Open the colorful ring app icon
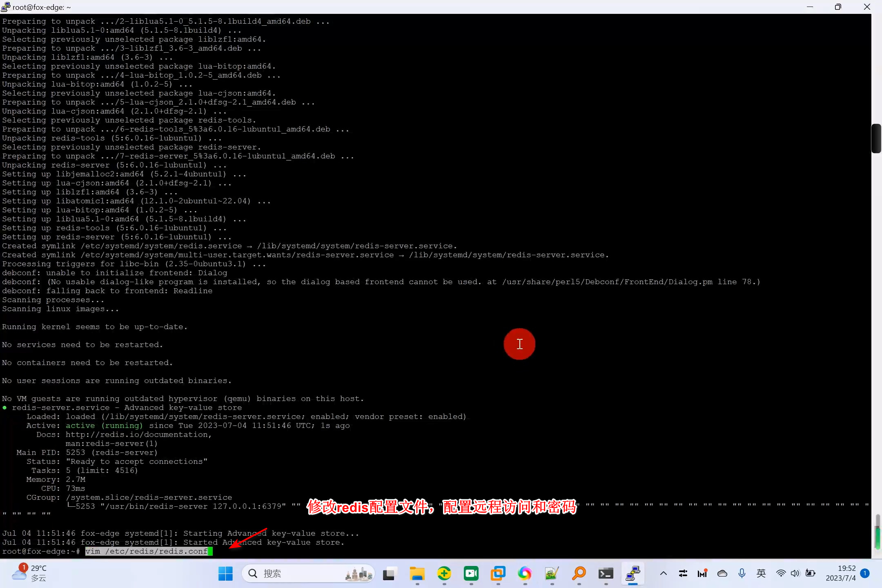 [x=525, y=574]
